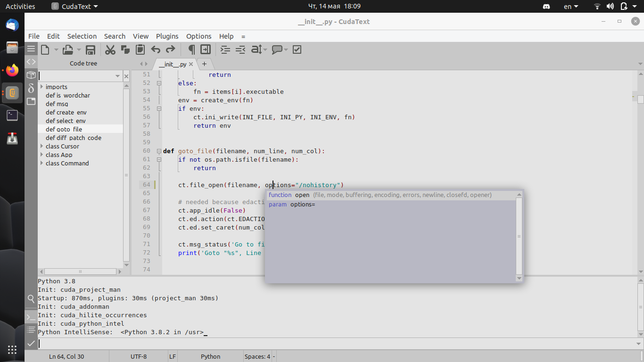Click the code tree filter input

(x=76, y=76)
